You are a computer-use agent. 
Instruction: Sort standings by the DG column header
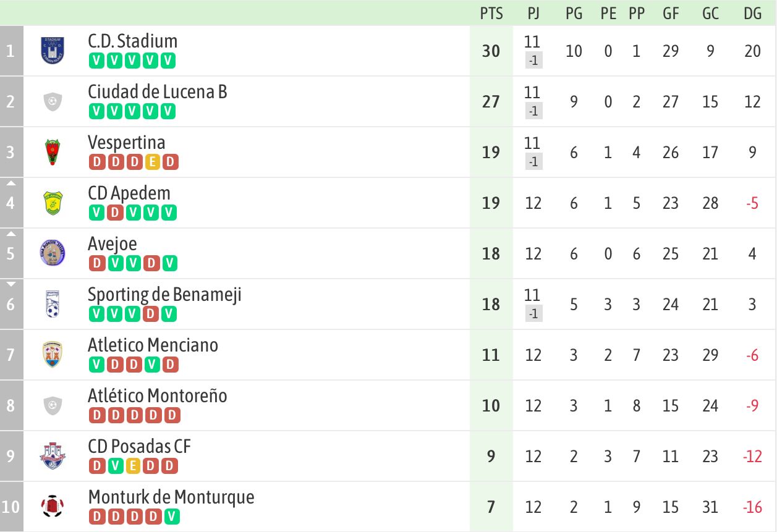(x=752, y=14)
